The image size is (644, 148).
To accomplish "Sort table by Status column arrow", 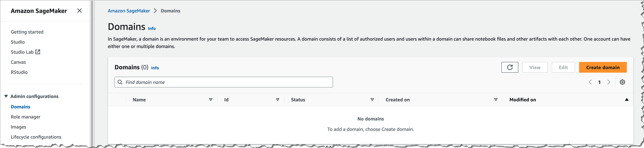I will [x=372, y=100].
